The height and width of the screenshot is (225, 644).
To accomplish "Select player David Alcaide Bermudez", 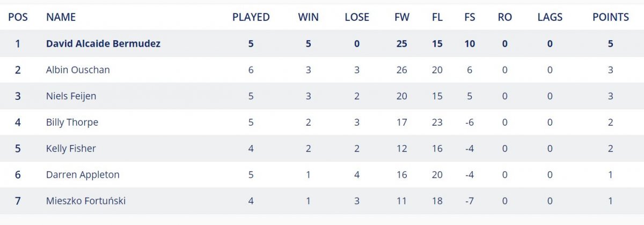I will pyautogui.click(x=103, y=43).
